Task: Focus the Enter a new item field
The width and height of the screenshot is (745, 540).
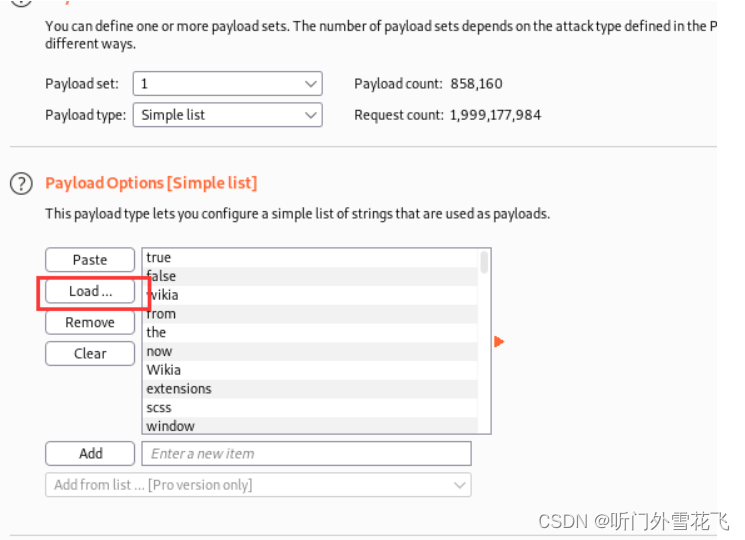Action: [306, 454]
